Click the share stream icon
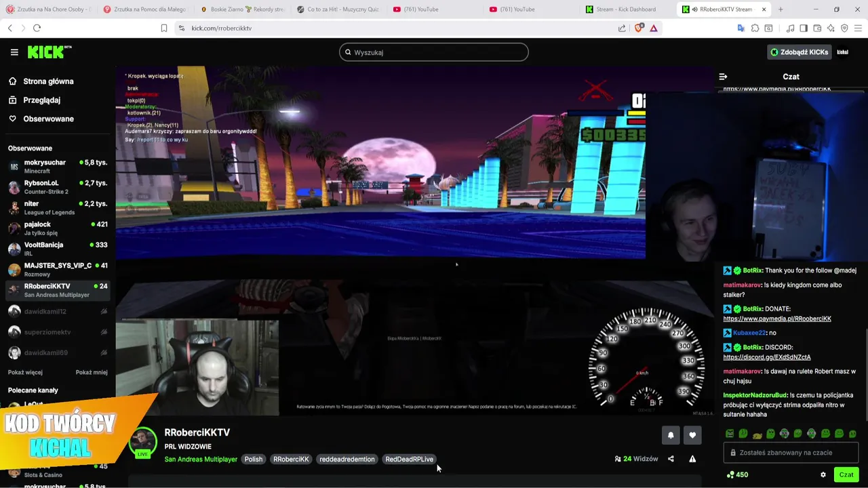The width and height of the screenshot is (868, 488). click(671, 459)
